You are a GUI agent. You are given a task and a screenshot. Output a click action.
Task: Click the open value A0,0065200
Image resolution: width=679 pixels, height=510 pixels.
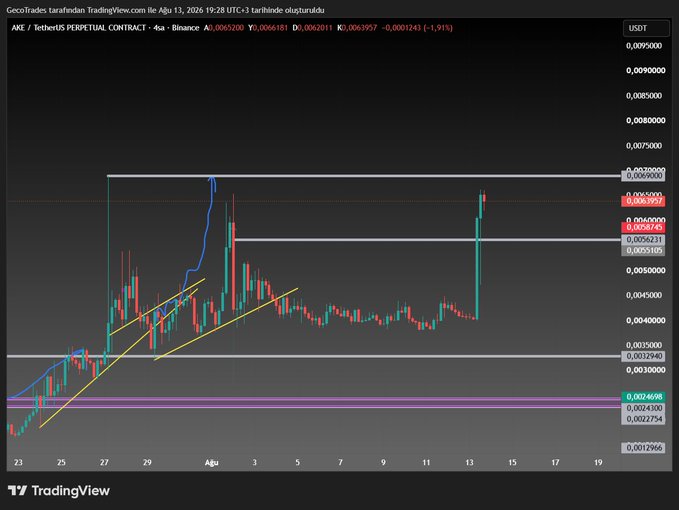(224, 28)
